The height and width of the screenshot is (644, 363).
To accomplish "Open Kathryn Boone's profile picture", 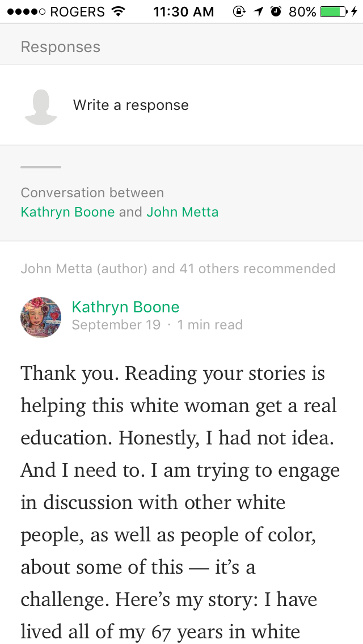I will [41, 317].
